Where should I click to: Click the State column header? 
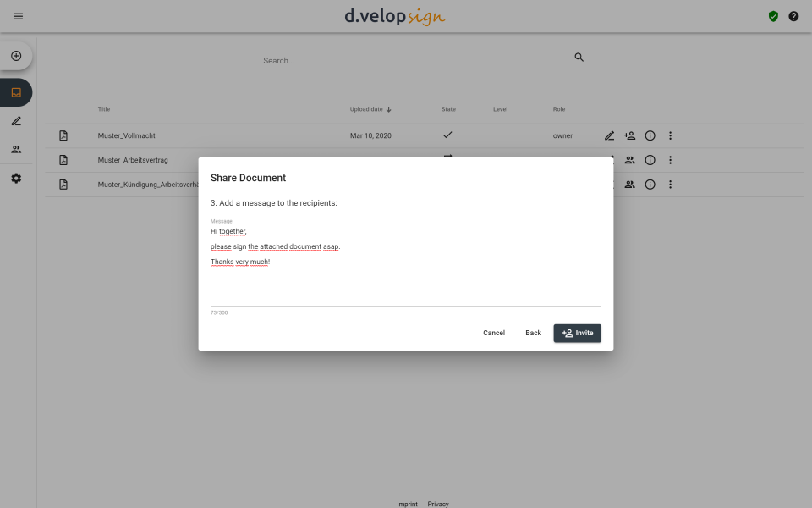[x=448, y=109]
